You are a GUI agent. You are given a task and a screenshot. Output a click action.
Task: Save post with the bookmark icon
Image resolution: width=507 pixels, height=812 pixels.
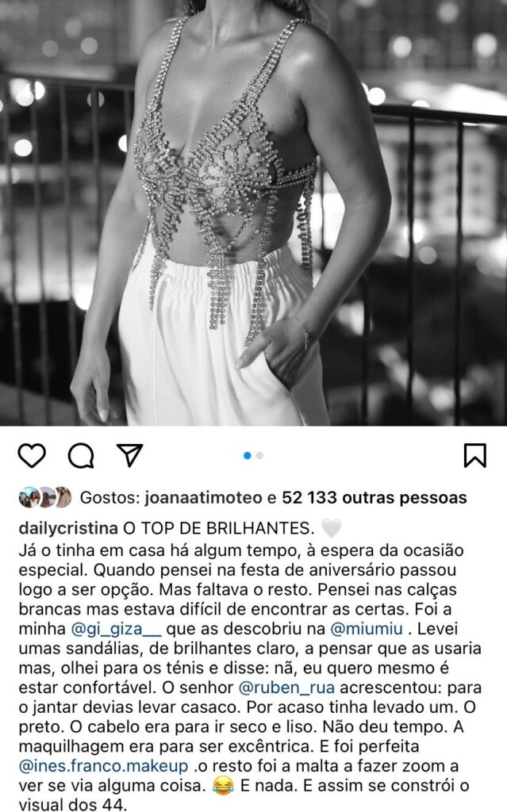474,455
